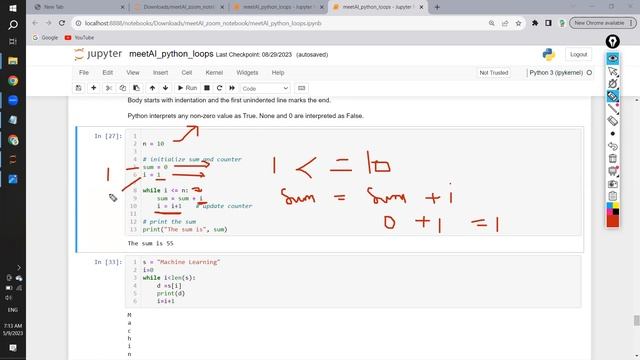Screen dimensions: 640x360
Task: Open a new browser tab with plus
Action: coord(437,7)
